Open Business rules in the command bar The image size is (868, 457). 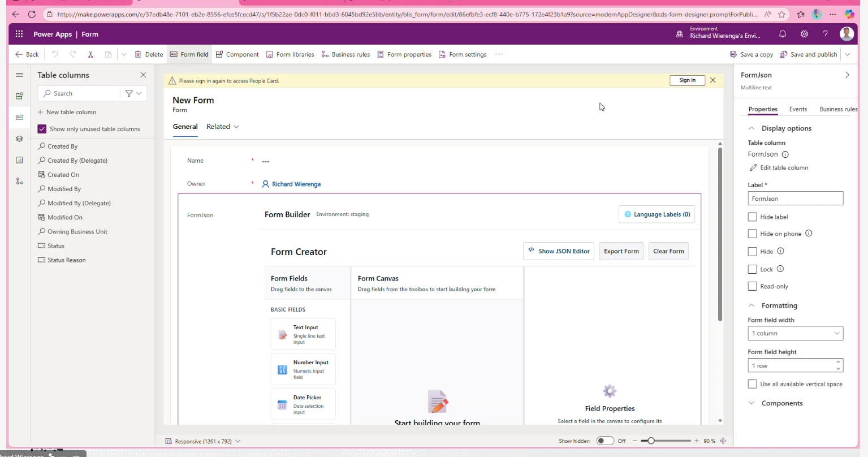[x=346, y=54]
